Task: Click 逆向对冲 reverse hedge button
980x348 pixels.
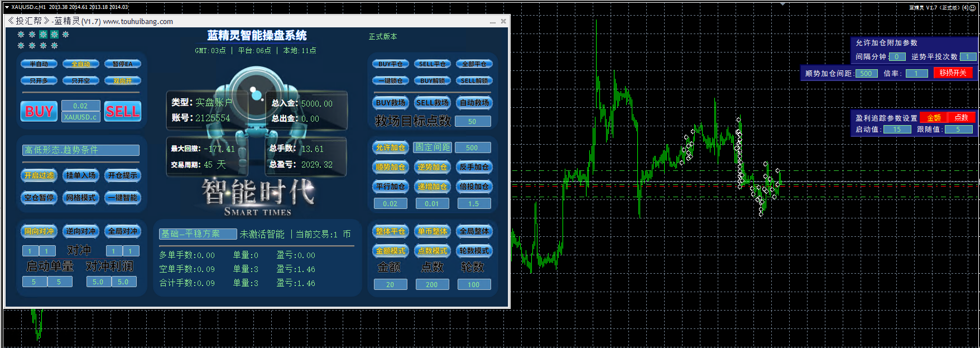Action: coord(81,231)
